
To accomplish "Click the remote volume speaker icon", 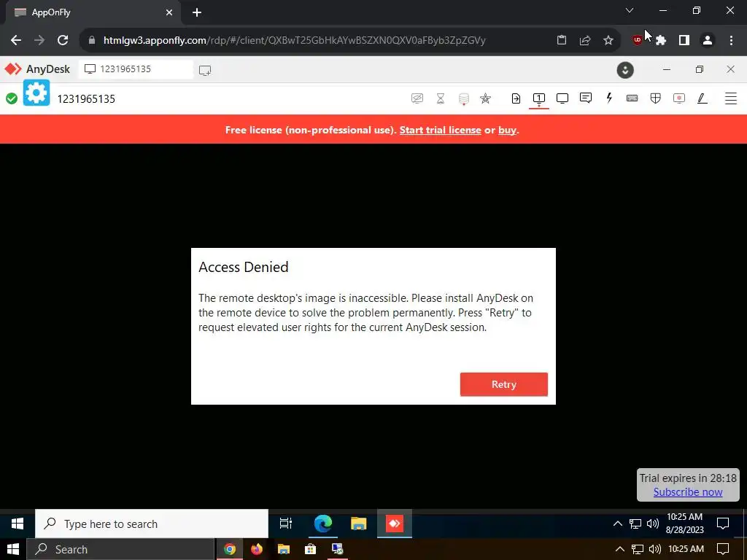I will (653, 524).
